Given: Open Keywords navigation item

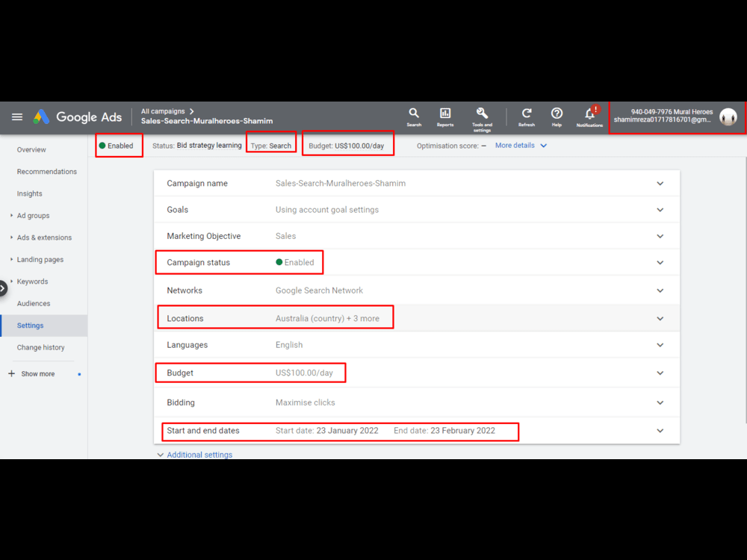Looking at the screenshot, I should (32, 281).
